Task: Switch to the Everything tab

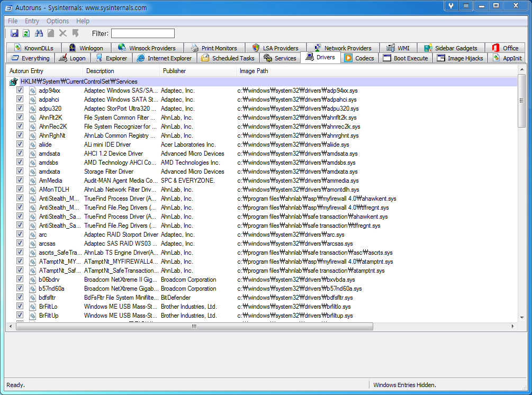Action: [30, 58]
